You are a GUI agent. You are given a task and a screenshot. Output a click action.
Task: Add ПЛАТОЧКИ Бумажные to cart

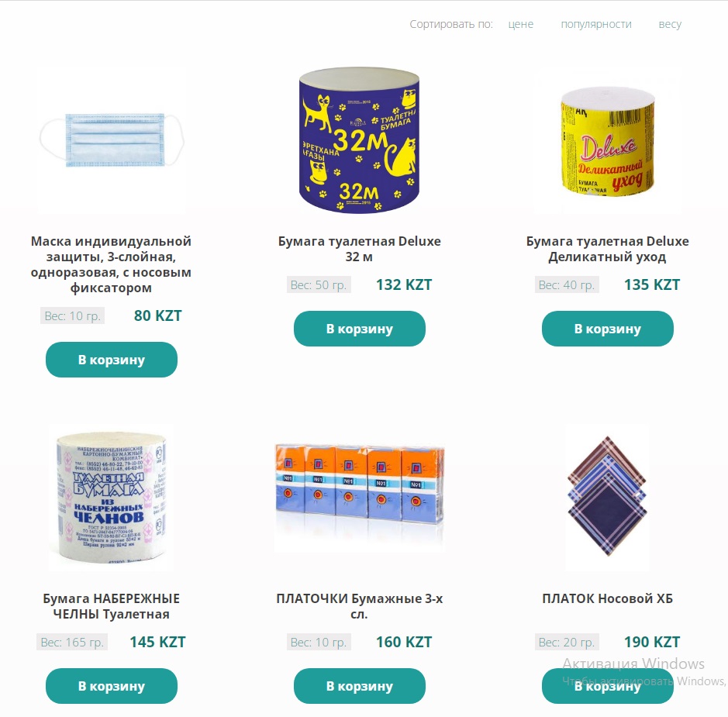(x=360, y=686)
